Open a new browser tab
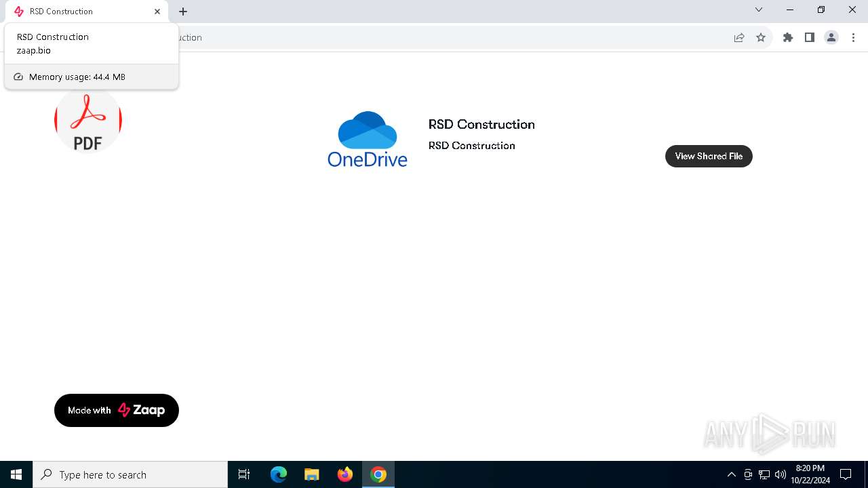868x488 pixels. pyautogui.click(x=183, y=12)
